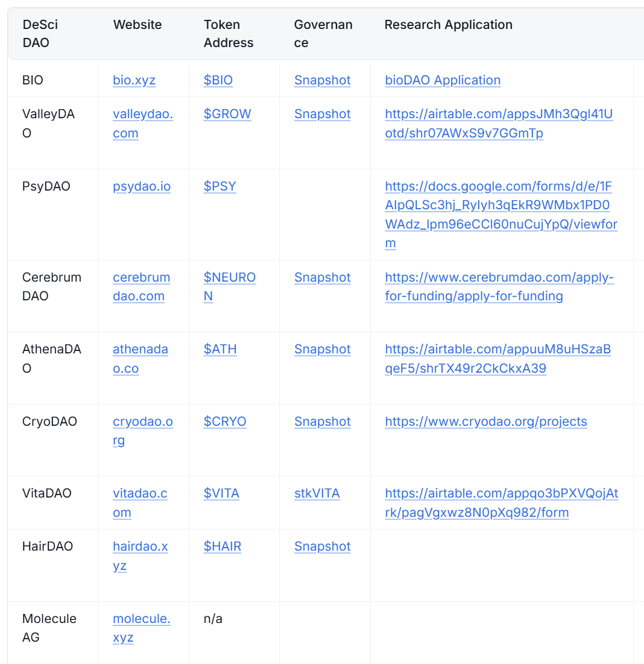The image size is (644, 664).
Task: Click the $GROW token link
Action: point(227,114)
